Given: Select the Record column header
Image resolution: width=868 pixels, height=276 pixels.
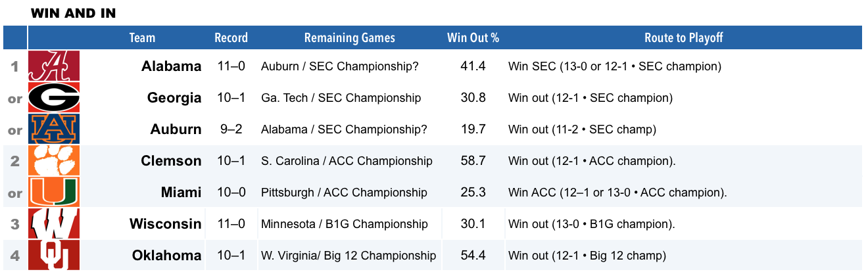Looking at the screenshot, I should (231, 37).
